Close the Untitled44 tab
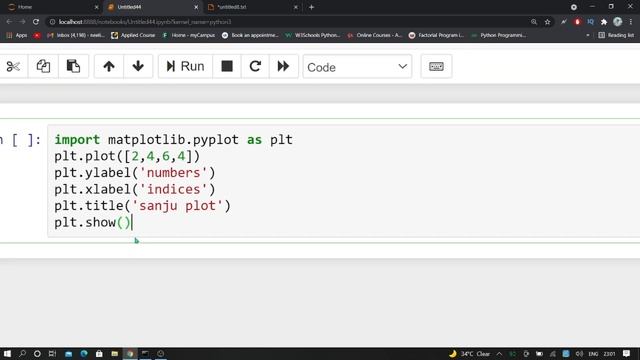The width and height of the screenshot is (640, 360). [x=196, y=7]
